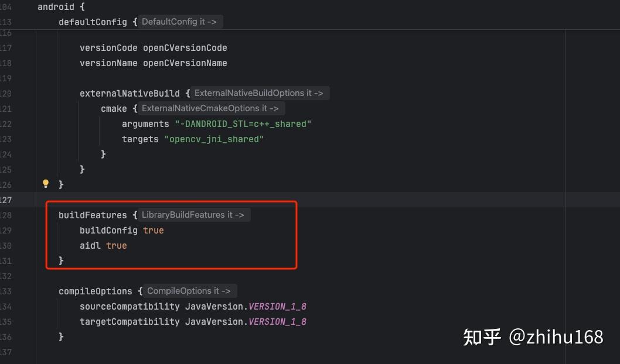Click the gutter line number for the compileOptions line
Viewport: 620px width, 364px height.
[6, 291]
